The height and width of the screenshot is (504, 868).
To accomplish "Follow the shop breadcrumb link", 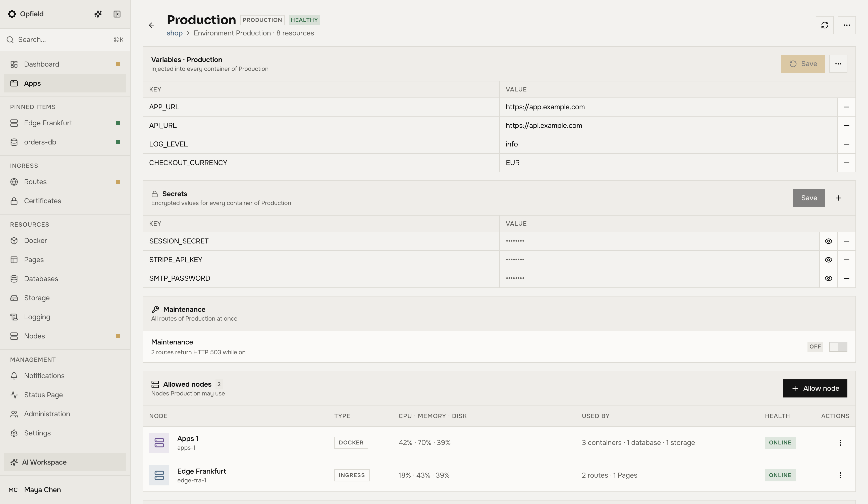I will coord(175,33).
